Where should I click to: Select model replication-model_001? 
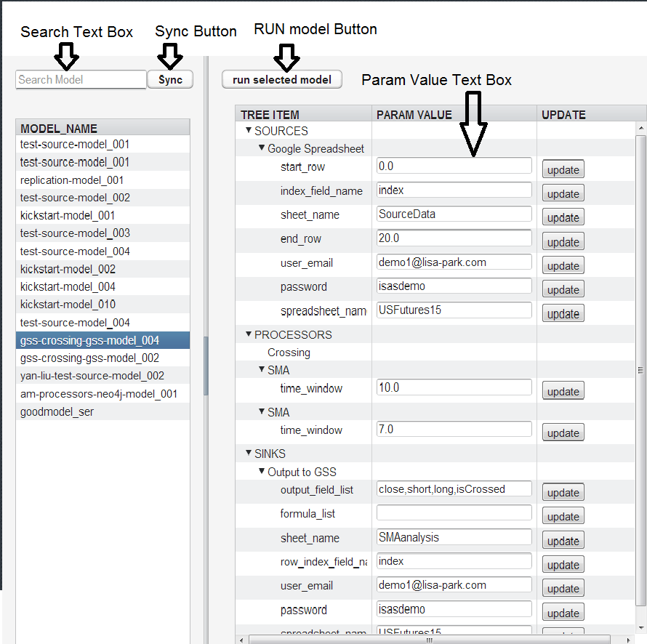[x=103, y=180]
